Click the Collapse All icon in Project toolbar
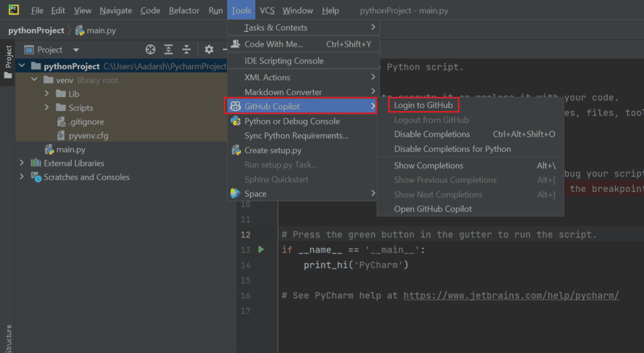The image size is (644, 353). pos(186,50)
